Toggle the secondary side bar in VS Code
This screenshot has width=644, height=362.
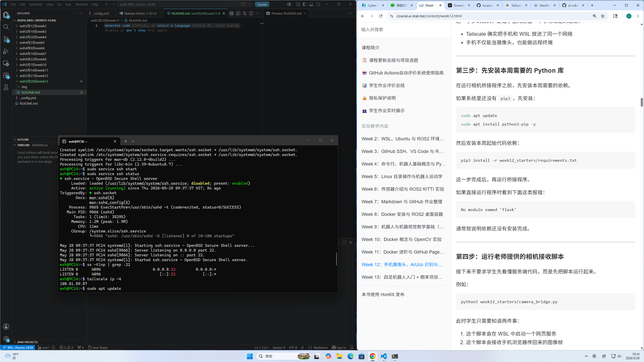pos(318,4)
